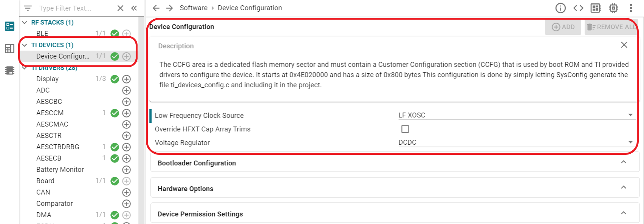Image resolution: width=644 pixels, height=224 pixels.
Task: Select the Software panel icon in the far-left sidebar
Action: [9, 26]
